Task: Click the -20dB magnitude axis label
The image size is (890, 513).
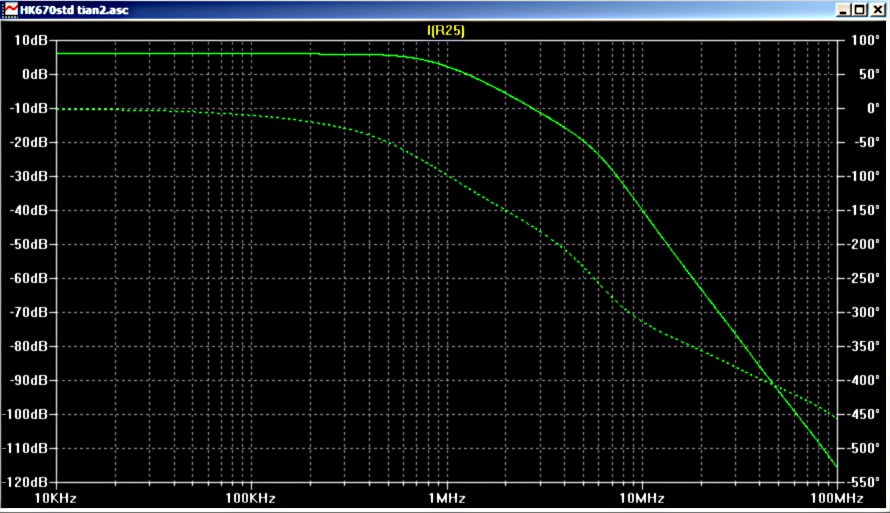Action: coord(29,142)
